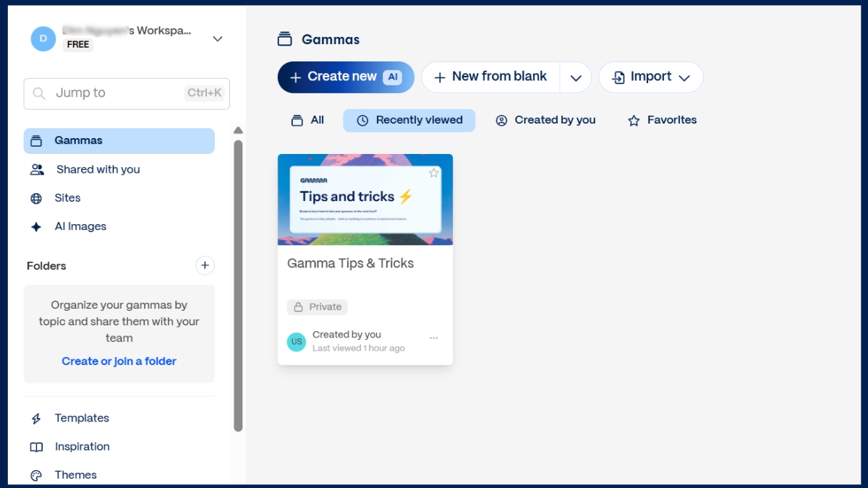
Task: Open the Tips and tricks thumbnail
Action: [365, 200]
